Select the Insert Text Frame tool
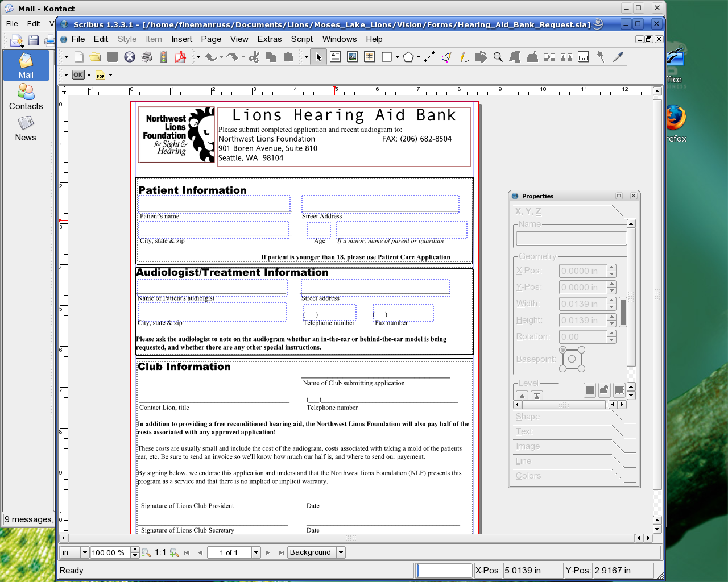 pyautogui.click(x=336, y=57)
